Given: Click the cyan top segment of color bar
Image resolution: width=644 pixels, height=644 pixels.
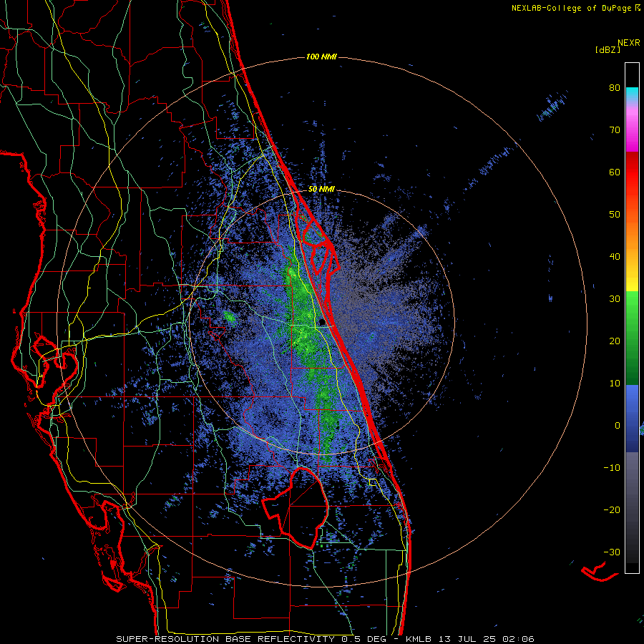Looking at the screenshot, I should [x=632, y=94].
